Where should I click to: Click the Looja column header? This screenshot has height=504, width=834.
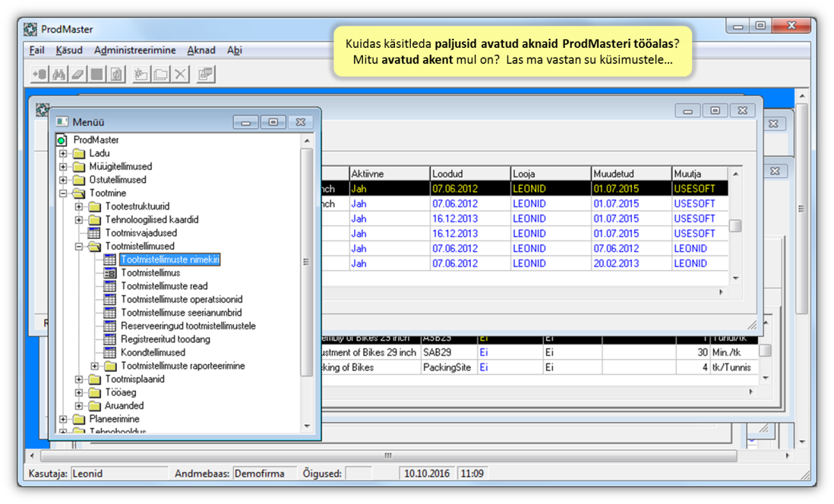click(x=551, y=174)
